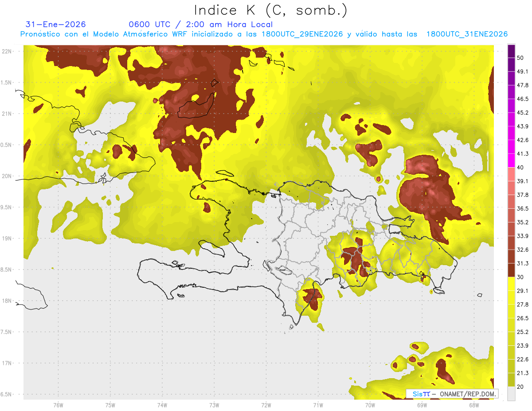Click the '69W' longitude label
The height and width of the screenshot is (411, 532).
(422, 405)
